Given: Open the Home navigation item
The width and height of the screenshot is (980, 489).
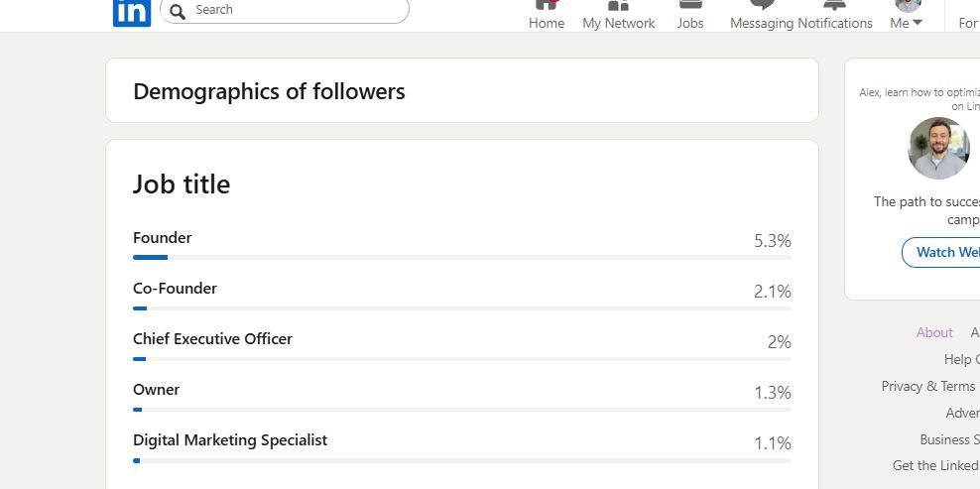Looking at the screenshot, I should point(547,16).
